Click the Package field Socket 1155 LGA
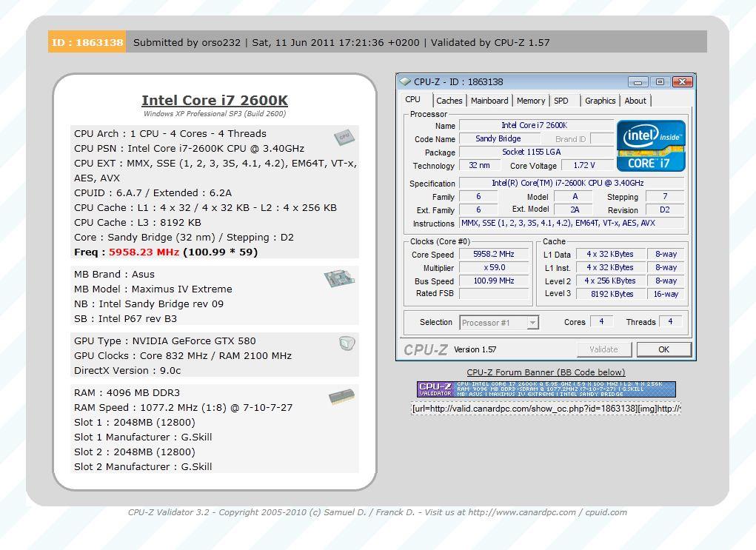Viewport: 756px width, 550px height. click(536, 152)
